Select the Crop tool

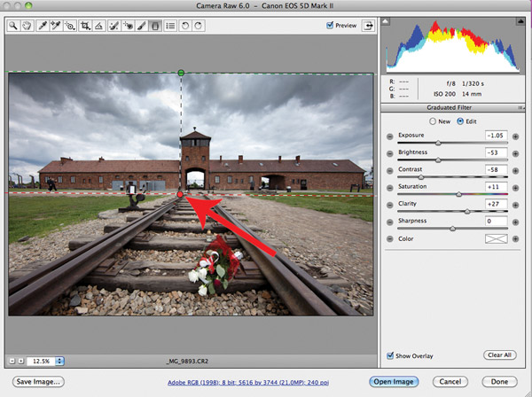click(85, 26)
